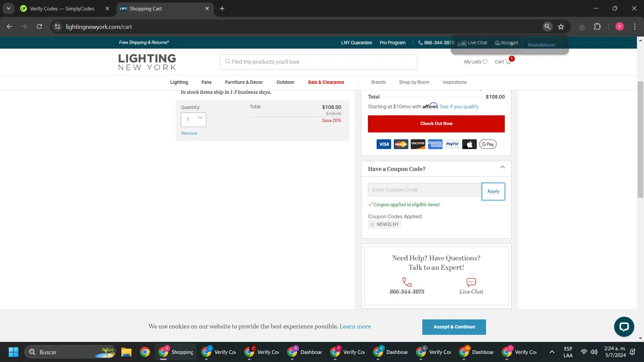Call 866-344-3875 in top bar
This screenshot has height=362, width=644.
tap(436, 42)
